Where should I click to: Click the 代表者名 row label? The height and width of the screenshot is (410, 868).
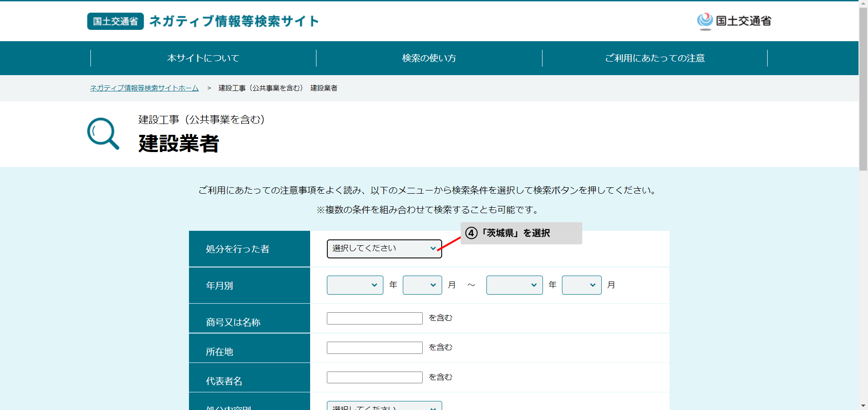pyautogui.click(x=224, y=381)
